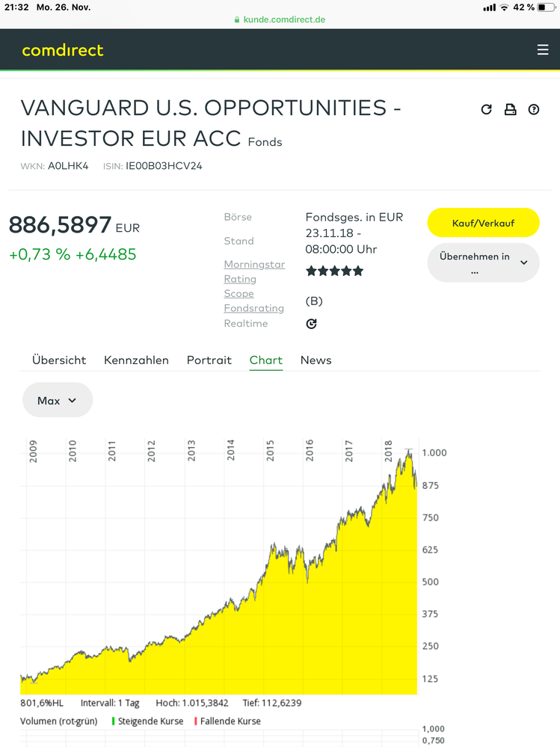Click the 2018 peak on the chart

408,451
